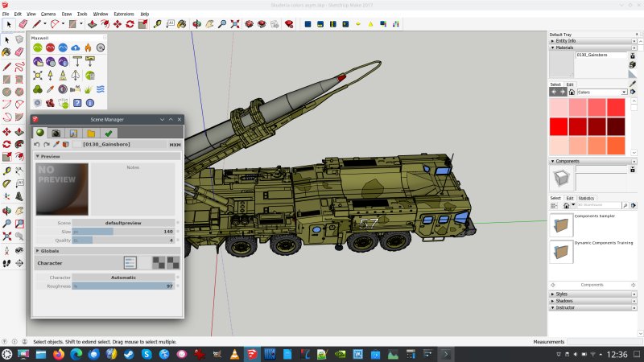Select the Eraser tool in top toolbar
Viewport: 644px width, 362px height.
tap(23, 25)
